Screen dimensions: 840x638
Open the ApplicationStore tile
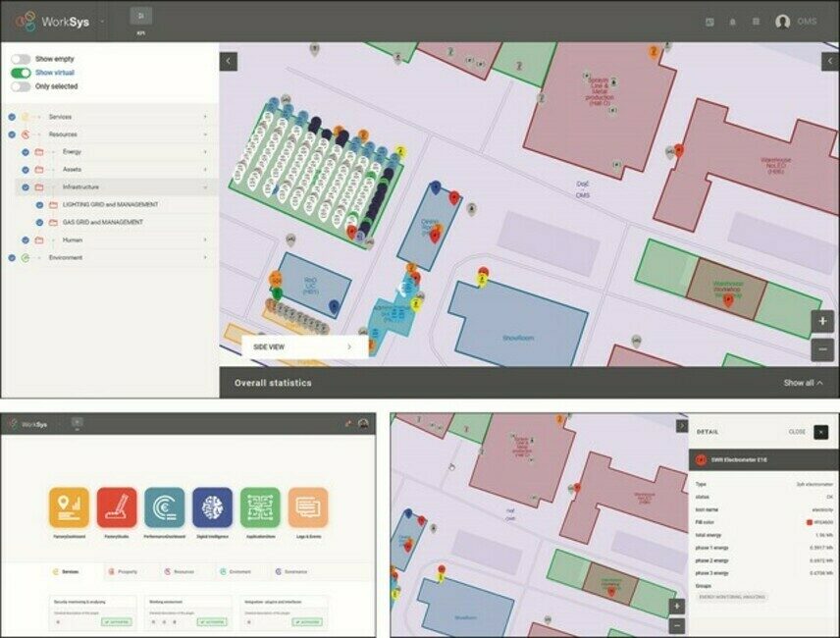(x=260, y=506)
